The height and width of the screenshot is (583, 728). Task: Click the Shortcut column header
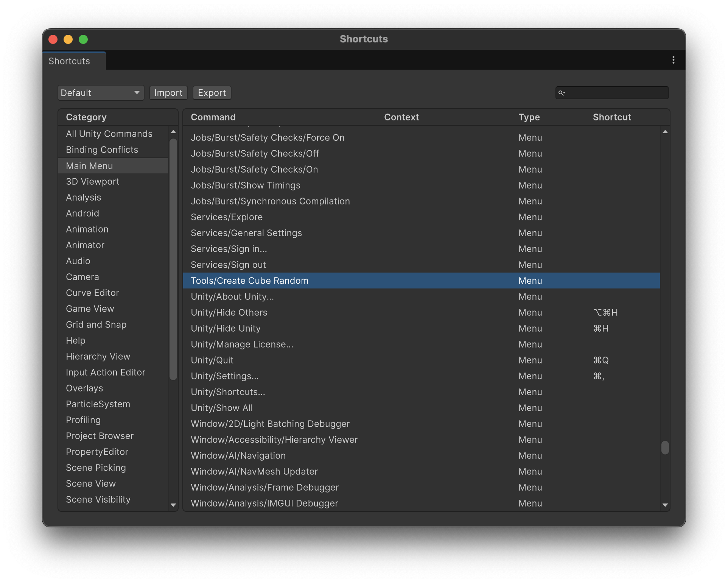coord(612,117)
